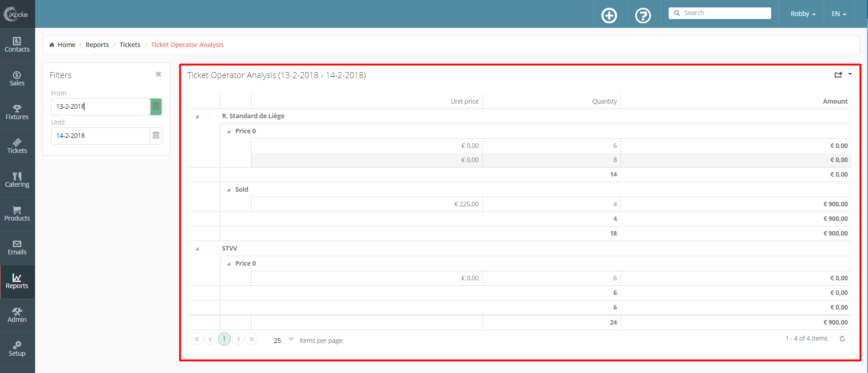
Task: Click the Reports breadcrumb
Action: pos(97,45)
